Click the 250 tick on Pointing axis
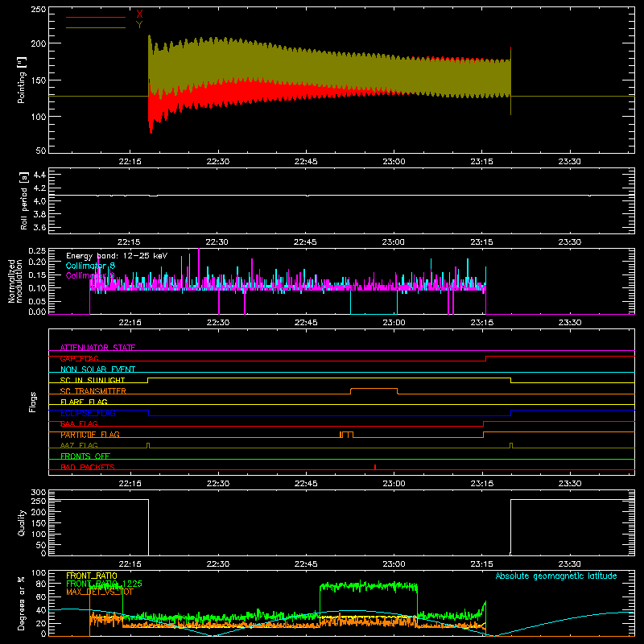Image resolution: width=644 pixels, height=644 pixels. (38, 10)
